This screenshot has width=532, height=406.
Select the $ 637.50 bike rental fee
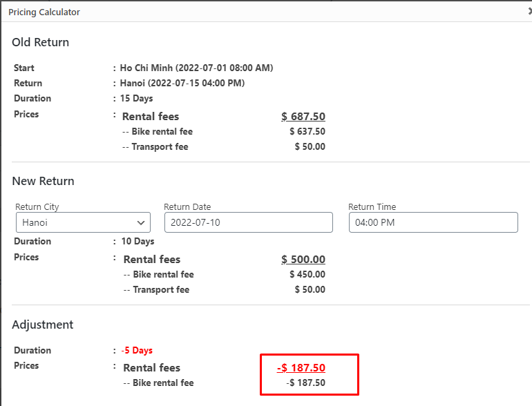click(x=307, y=131)
